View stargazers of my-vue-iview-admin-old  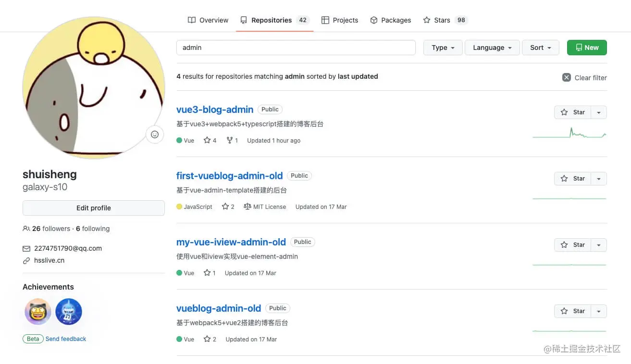tap(210, 273)
